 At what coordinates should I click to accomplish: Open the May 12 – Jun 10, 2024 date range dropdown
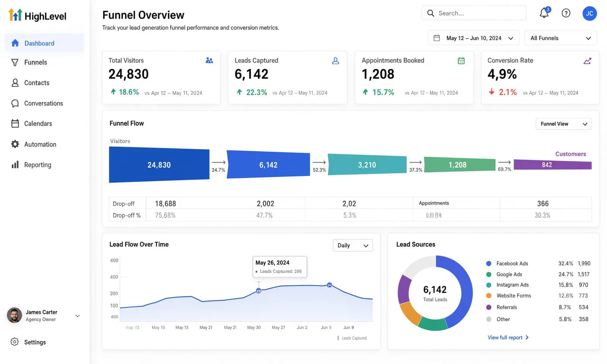point(473,38)
